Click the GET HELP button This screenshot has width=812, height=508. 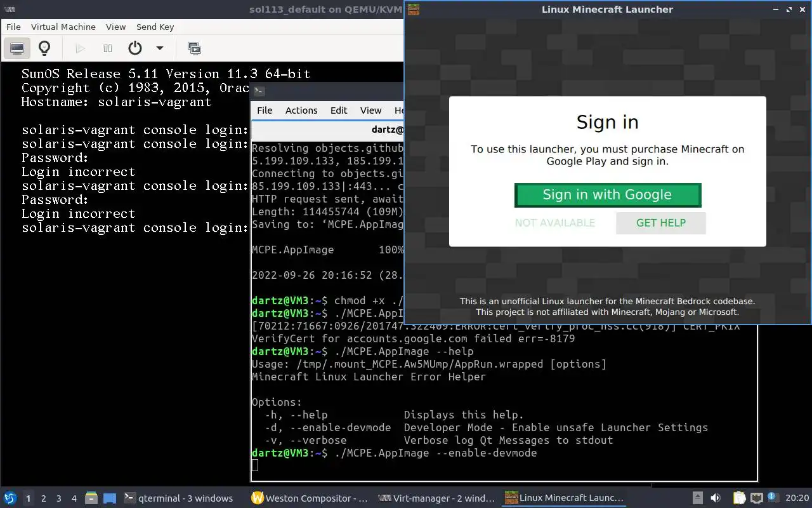click(660, 223)
